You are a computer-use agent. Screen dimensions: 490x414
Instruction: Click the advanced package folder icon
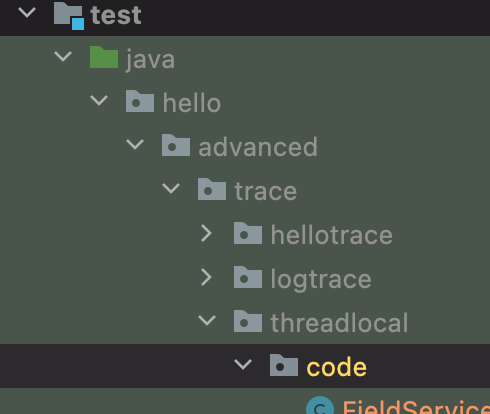pos(176,145)
